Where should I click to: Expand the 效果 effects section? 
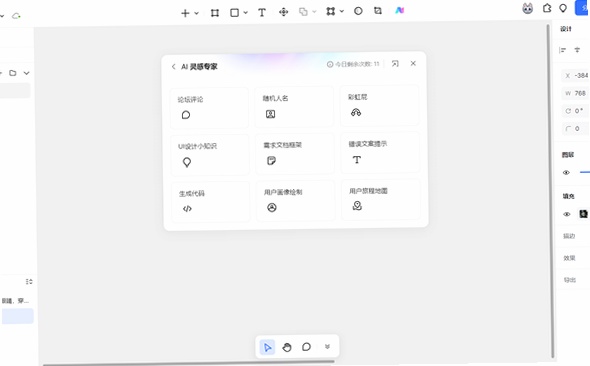569,258
